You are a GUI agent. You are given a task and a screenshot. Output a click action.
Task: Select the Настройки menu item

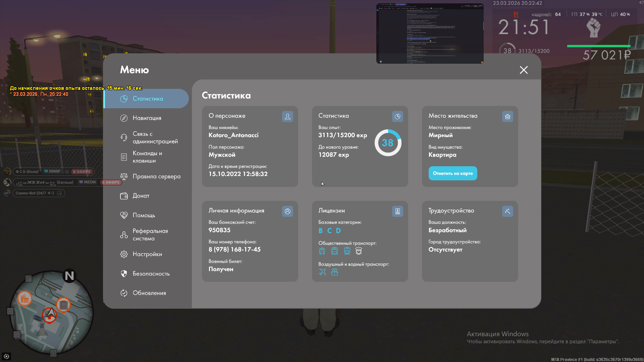147,254
